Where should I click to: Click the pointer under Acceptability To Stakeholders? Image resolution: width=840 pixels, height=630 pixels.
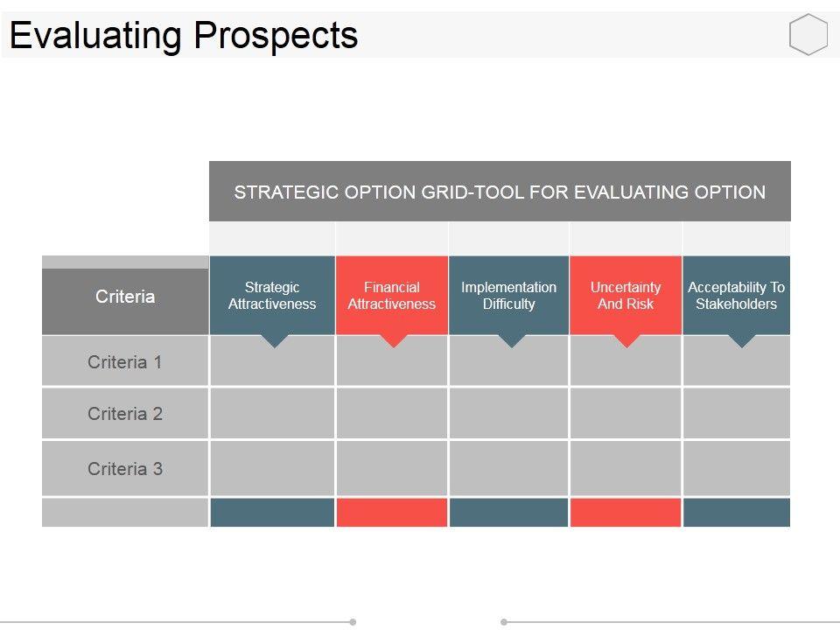point(742,340)
